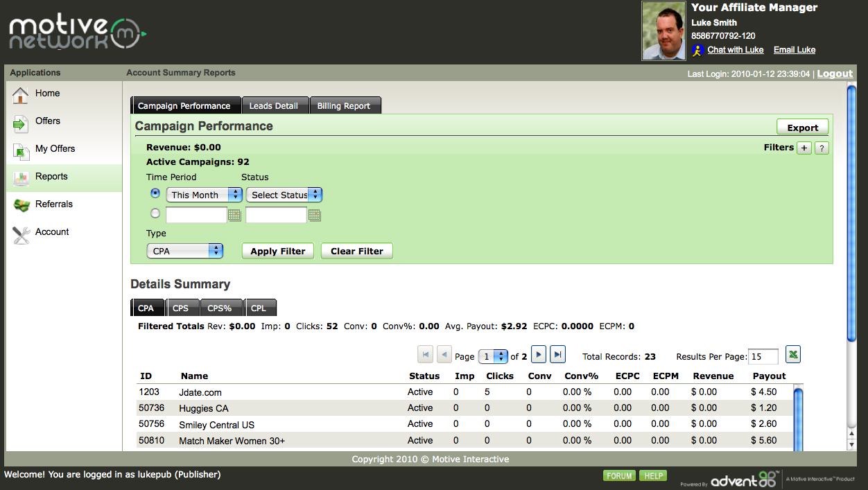The height and width of the screenshot is (490, 868).
Task: Click the Name column header
Action: pyautogui.click(x=194, y=376)
